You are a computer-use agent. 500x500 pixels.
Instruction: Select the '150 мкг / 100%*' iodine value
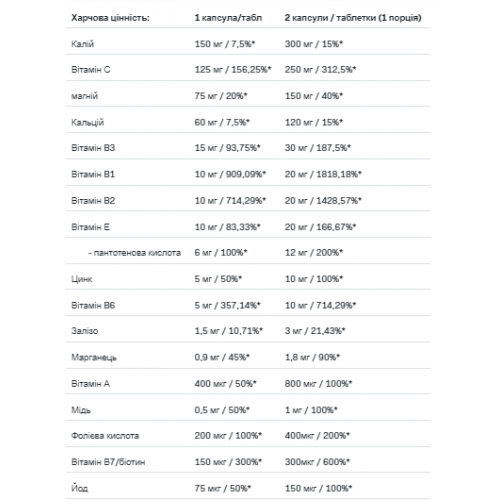point(318,488)
